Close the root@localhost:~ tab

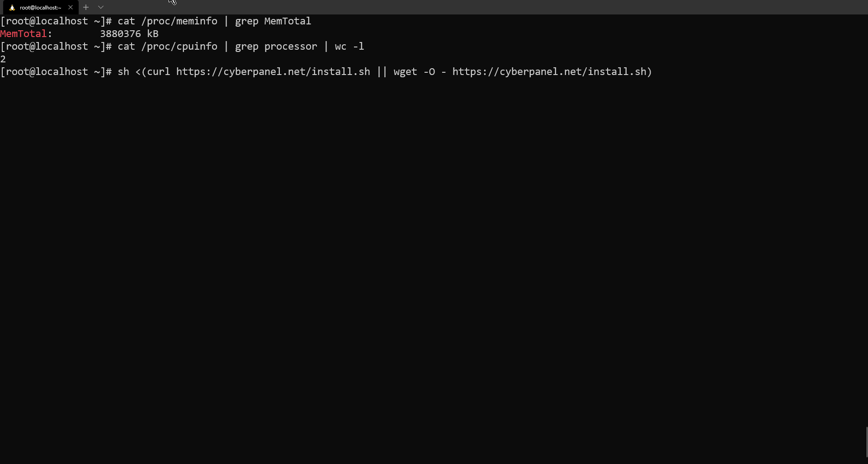71,7
